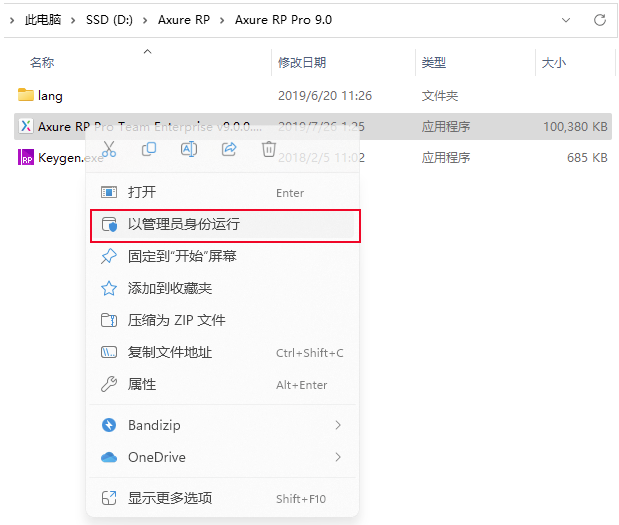This screenshot has width=619, height=525.
Task: Select the lang folder name
Action: (50, 96)
